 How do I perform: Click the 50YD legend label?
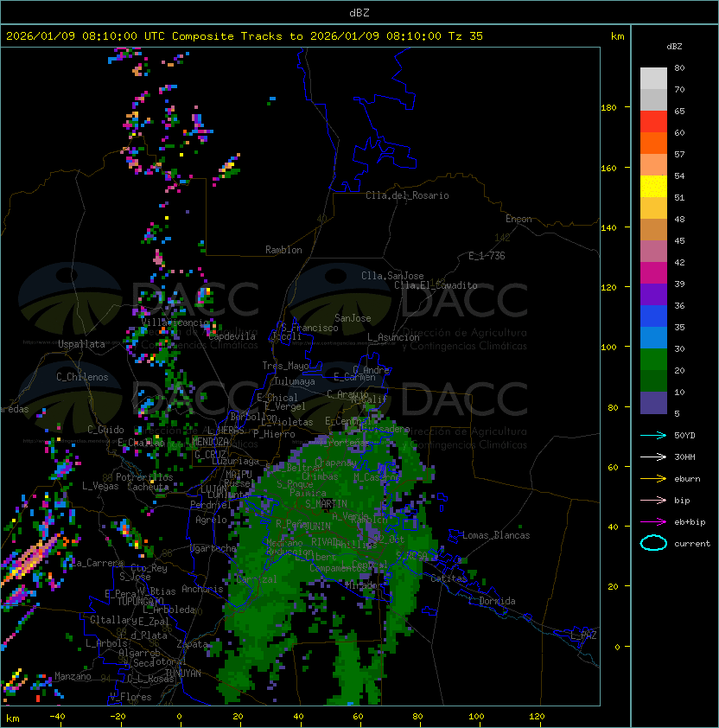coord(684,435)
